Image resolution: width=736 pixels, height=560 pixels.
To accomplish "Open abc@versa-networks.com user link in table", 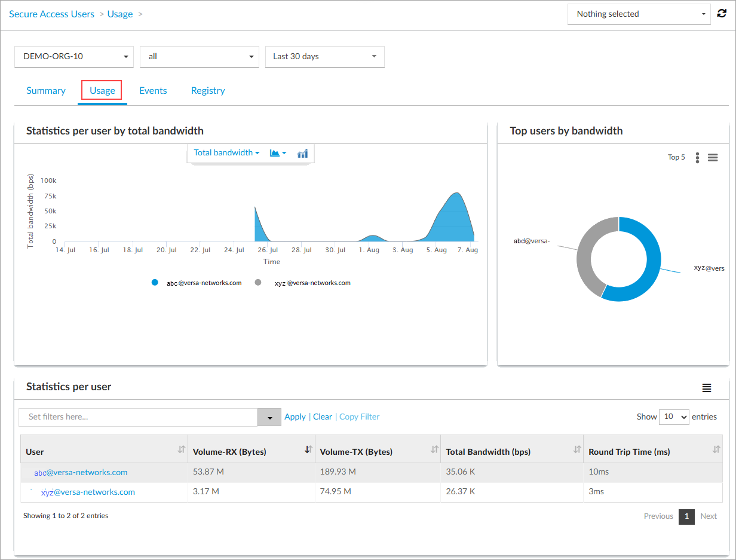I will tap(81, 472).
